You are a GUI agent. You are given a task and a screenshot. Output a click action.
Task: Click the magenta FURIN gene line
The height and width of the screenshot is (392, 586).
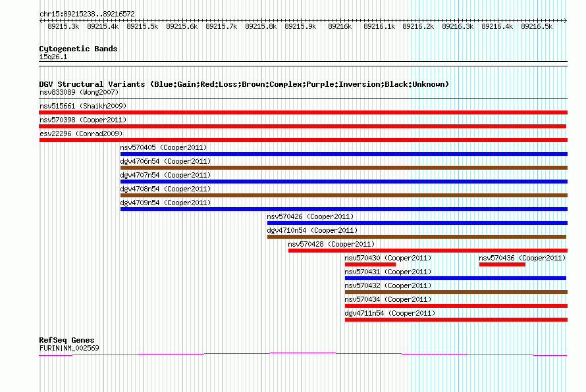click(x=303, y=354)
